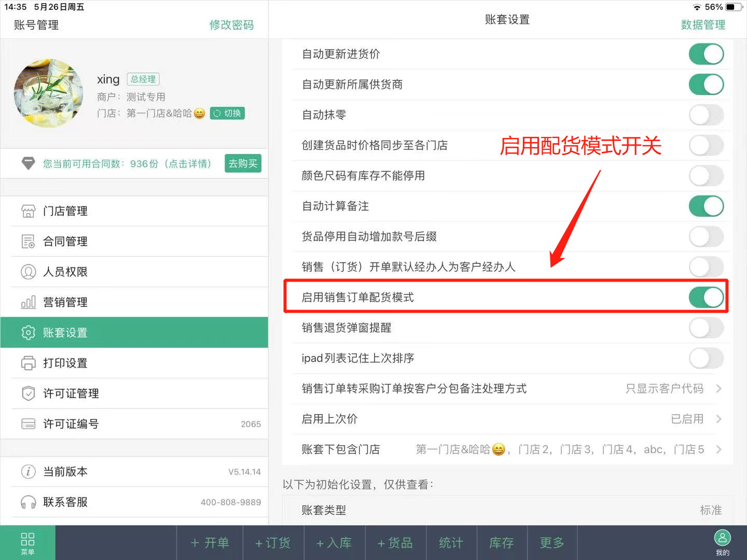Select 账套设置 menu entry
The width and height of the screenshot is (747, 560).
tap(134, 332)
